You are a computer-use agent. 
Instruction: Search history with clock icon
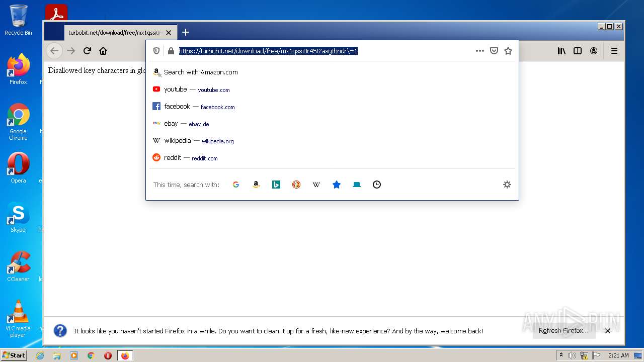tap(377, 185)
